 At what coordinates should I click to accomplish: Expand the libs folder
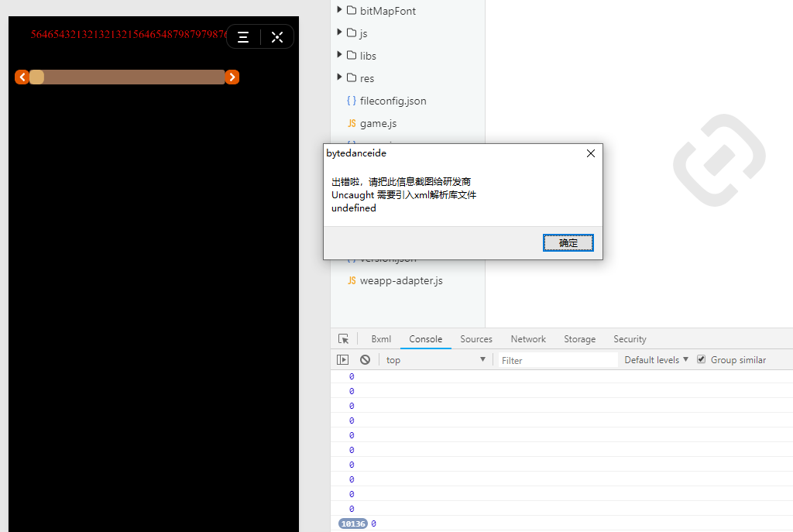click(339, 54)
